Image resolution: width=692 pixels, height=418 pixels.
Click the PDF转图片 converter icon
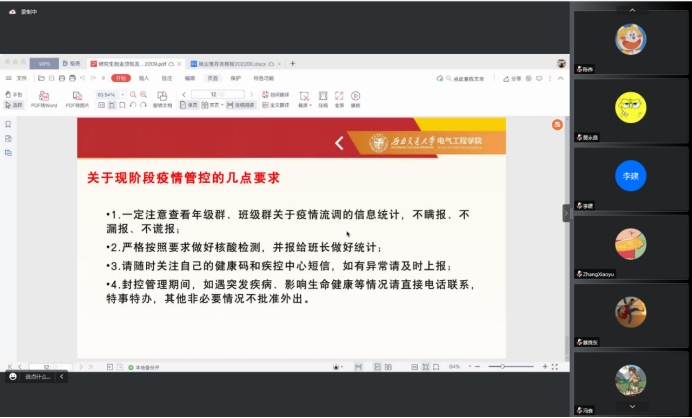(x=77, y=98)
